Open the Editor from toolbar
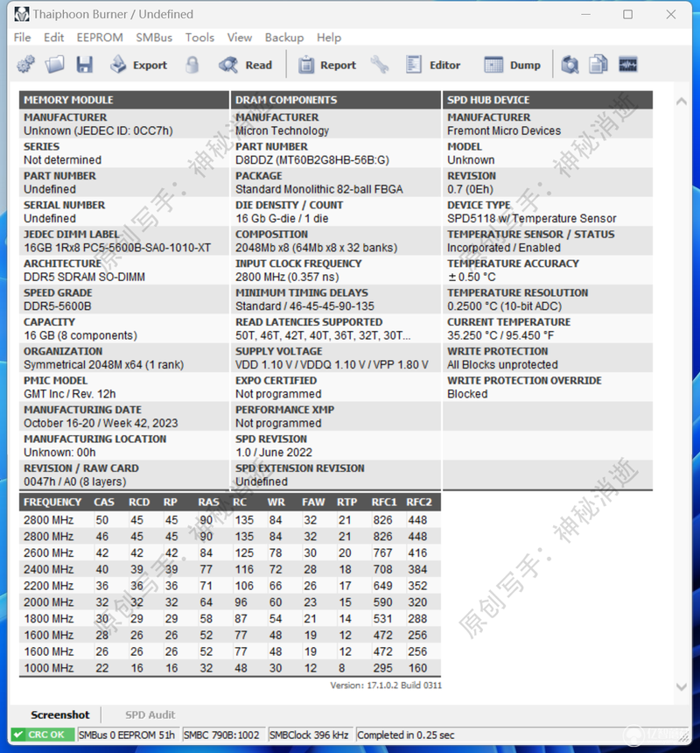Image resolution: width=700 pixels, height=753 pixels. click(x=433, y=65)
